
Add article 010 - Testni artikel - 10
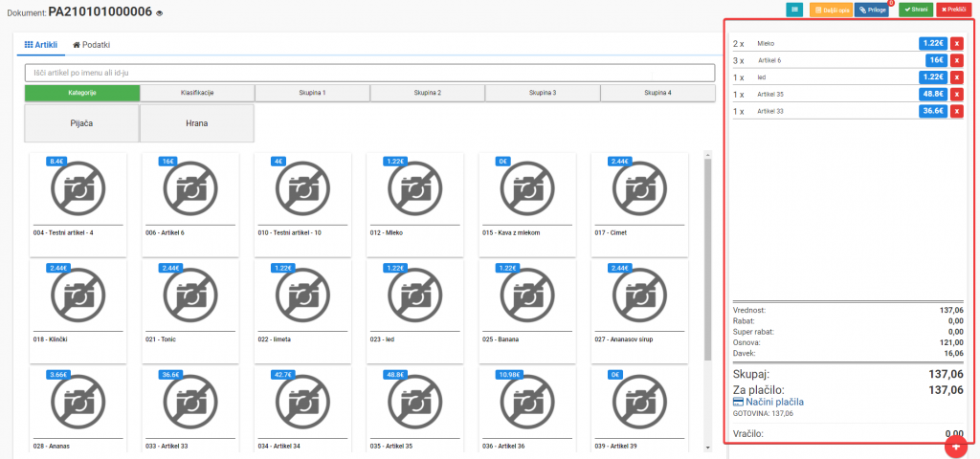tap(302, 205)
